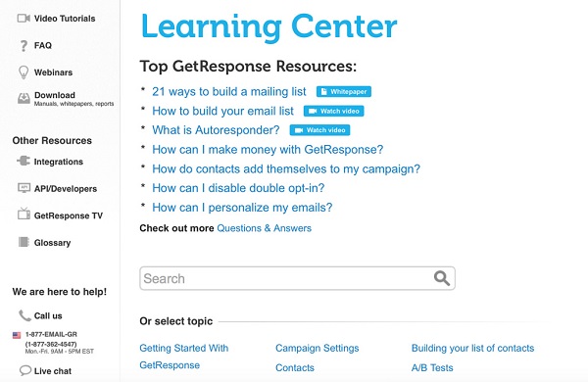Click Watch video beside email list link
Viewport: 588px width, 382px height.
(x=333, y=111)
